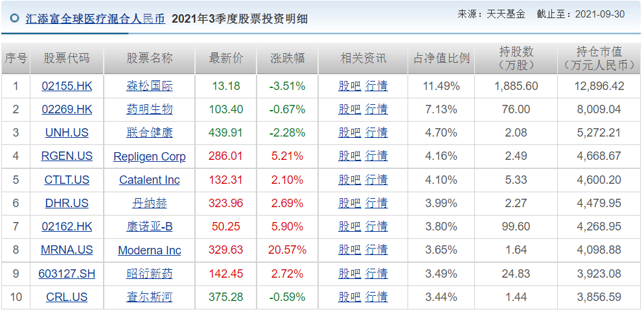Select the 持仓市值 column header
The width and height of the screenshot is (644, 312).
pyautogui.click(x=599, y=58)
